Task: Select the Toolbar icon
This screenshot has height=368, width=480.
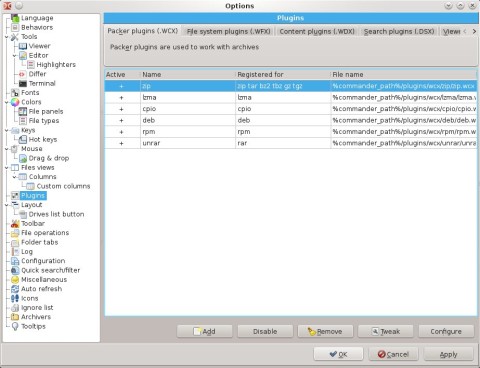Action: (x=15, y=223)
